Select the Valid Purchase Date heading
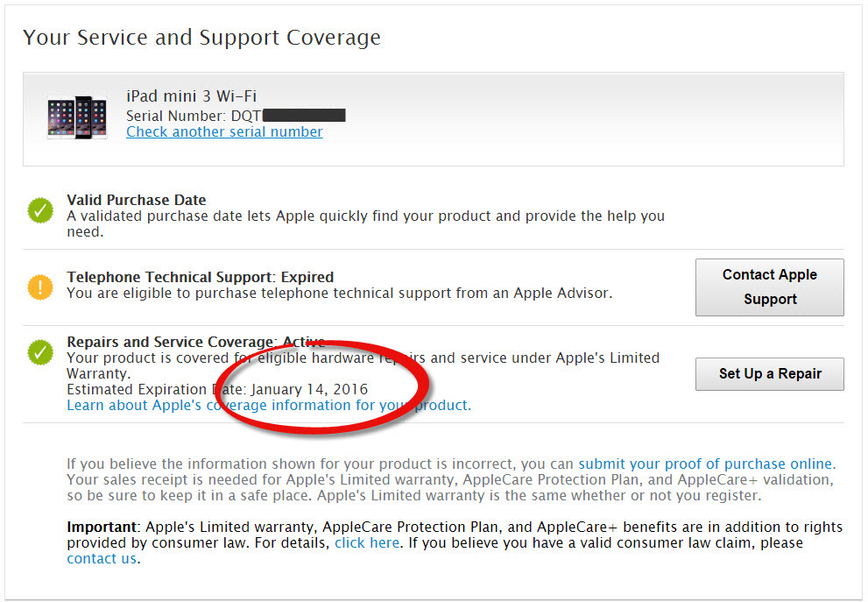This screenshot has width=868, height=602. coord(137,201)
